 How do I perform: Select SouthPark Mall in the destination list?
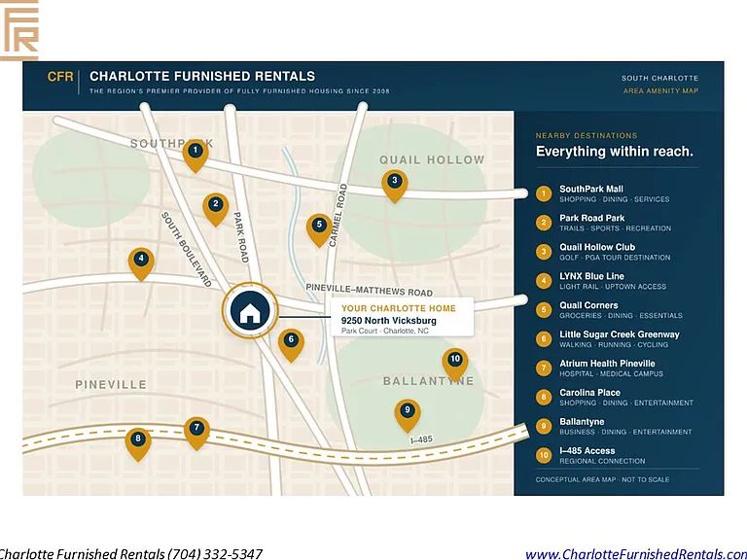click(x=614, y=193)
